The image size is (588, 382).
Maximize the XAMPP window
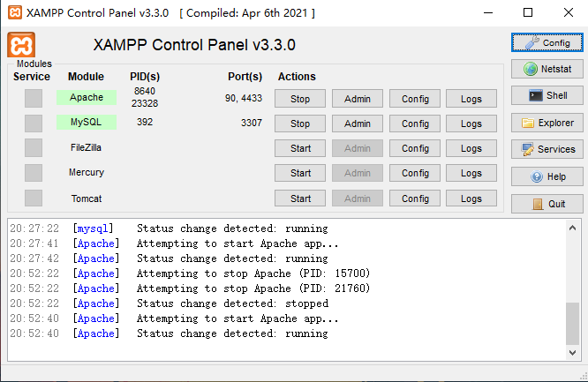point(528,12)
